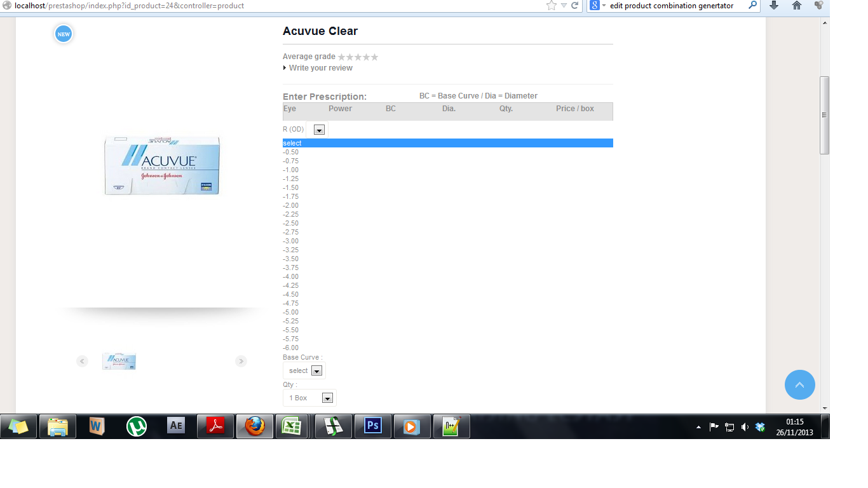Click the vertical scrollbar thumb

[825, 115]
